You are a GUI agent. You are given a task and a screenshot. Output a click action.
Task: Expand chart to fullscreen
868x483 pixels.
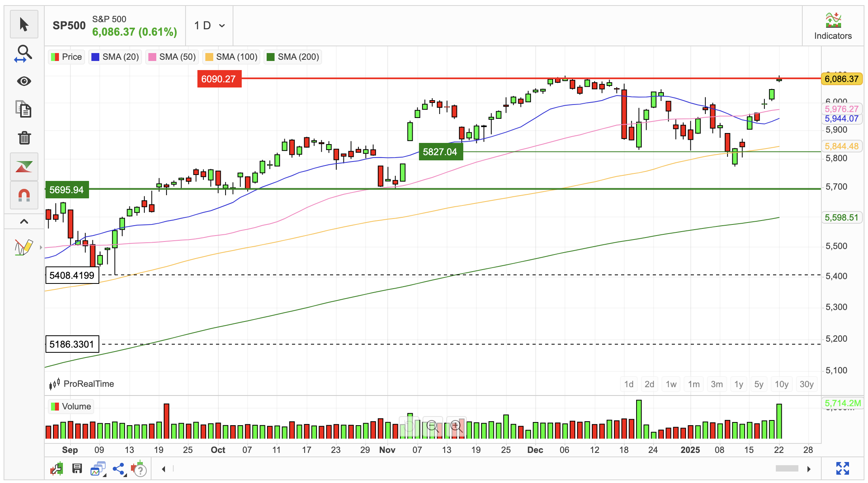pos(843,468)
